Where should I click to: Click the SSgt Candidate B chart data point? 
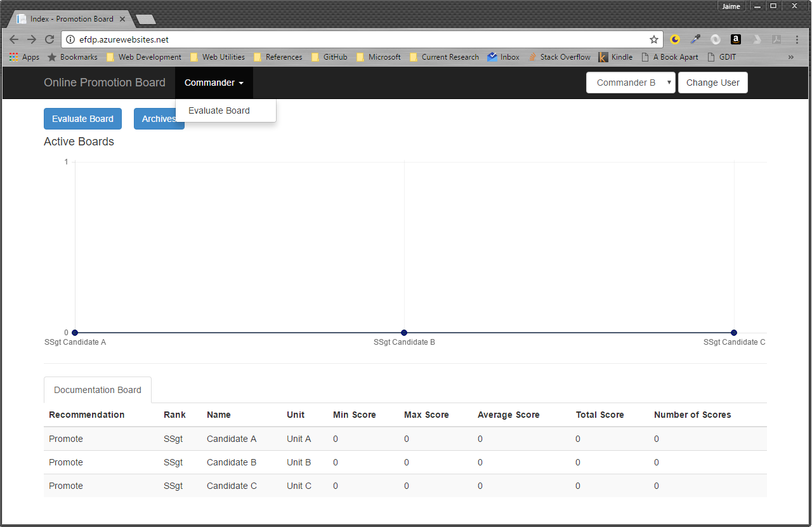click(x=404, y=333)
